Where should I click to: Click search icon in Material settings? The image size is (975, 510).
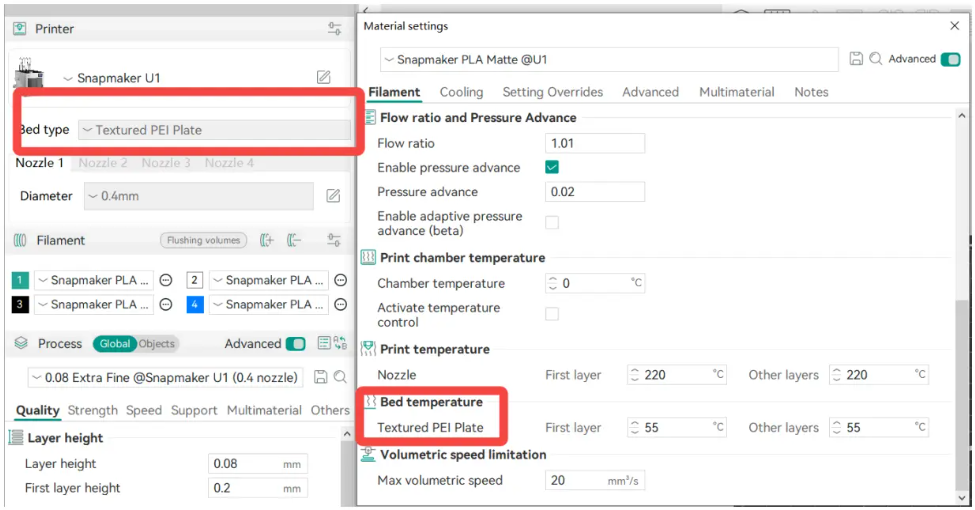tap(876, 59)
